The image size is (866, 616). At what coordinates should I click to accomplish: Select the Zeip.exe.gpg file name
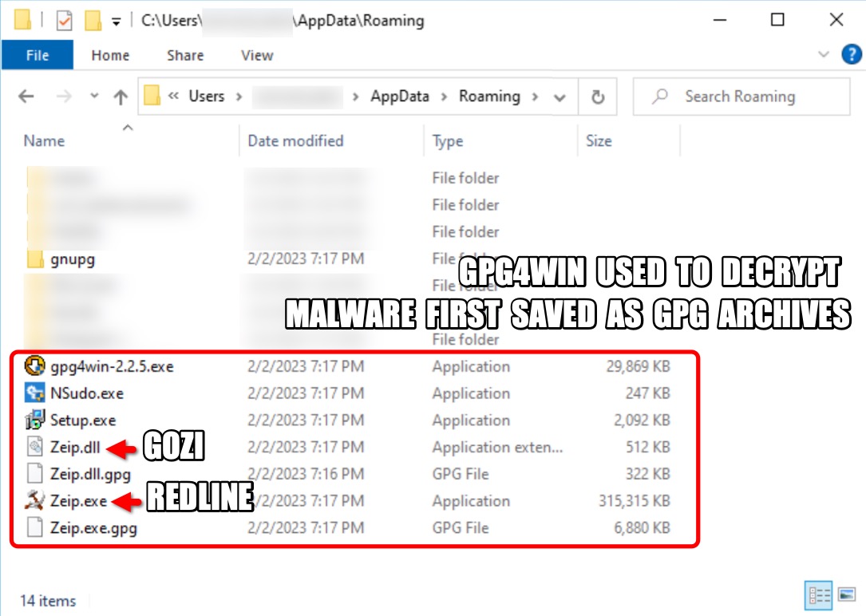coord(93,528)
